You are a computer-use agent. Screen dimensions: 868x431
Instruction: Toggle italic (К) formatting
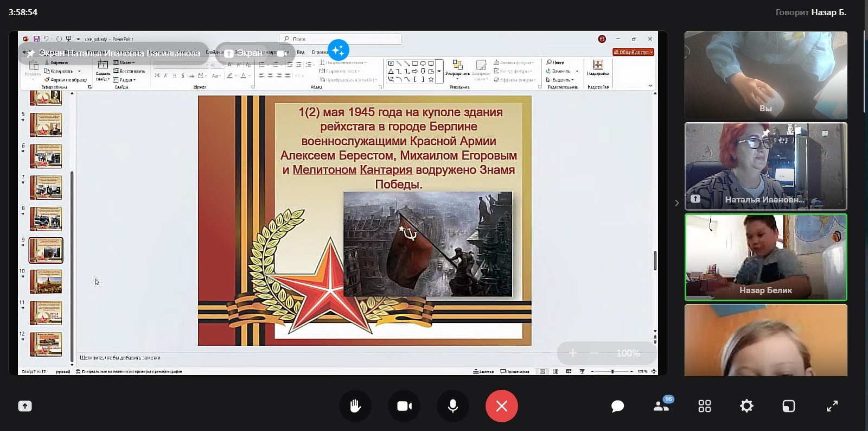(165, 75)
